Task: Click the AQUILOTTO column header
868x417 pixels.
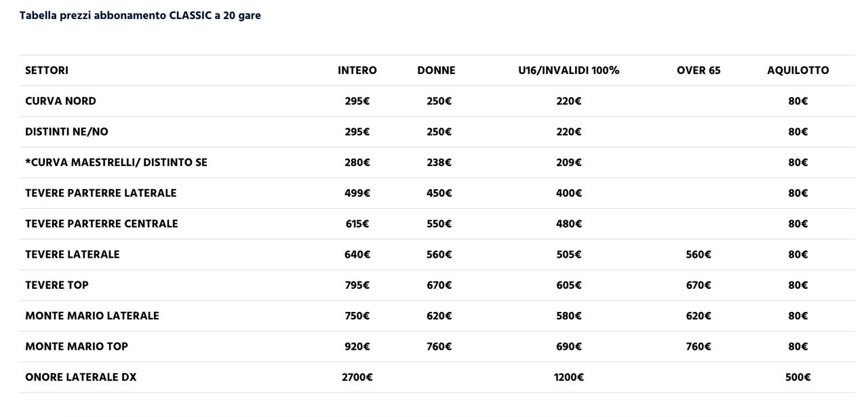Action: coord(798,71)
